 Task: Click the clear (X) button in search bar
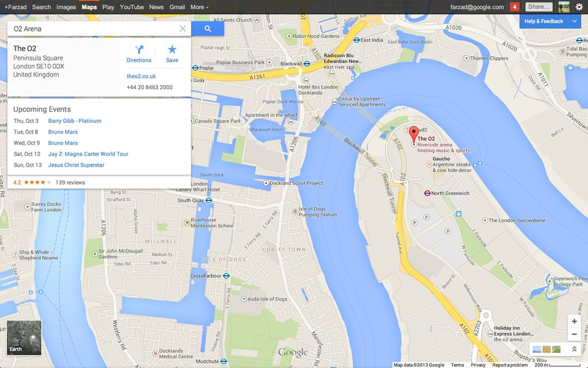click(182, 28)
